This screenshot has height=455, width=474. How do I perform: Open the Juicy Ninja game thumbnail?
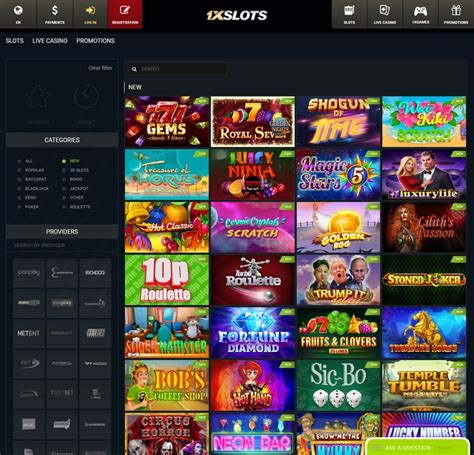tap(253, 174)
